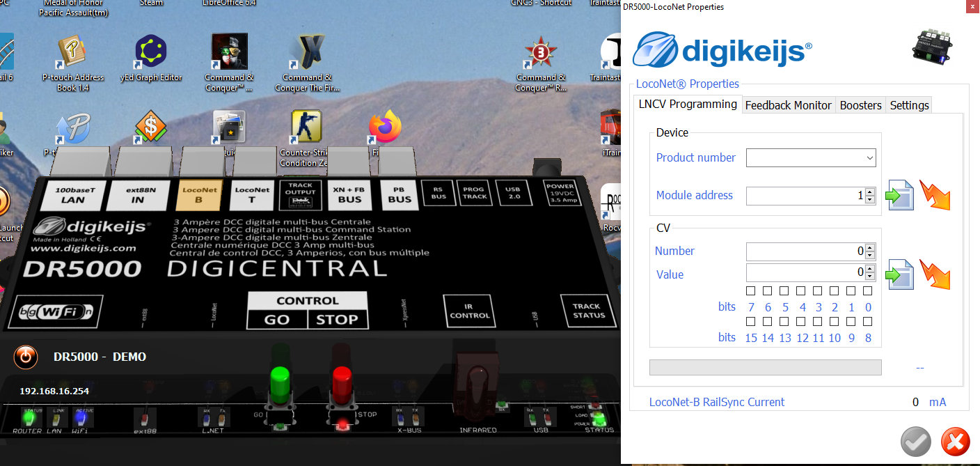
Task: Decrease CV Number with down arrow
Action: pos(870,256)
